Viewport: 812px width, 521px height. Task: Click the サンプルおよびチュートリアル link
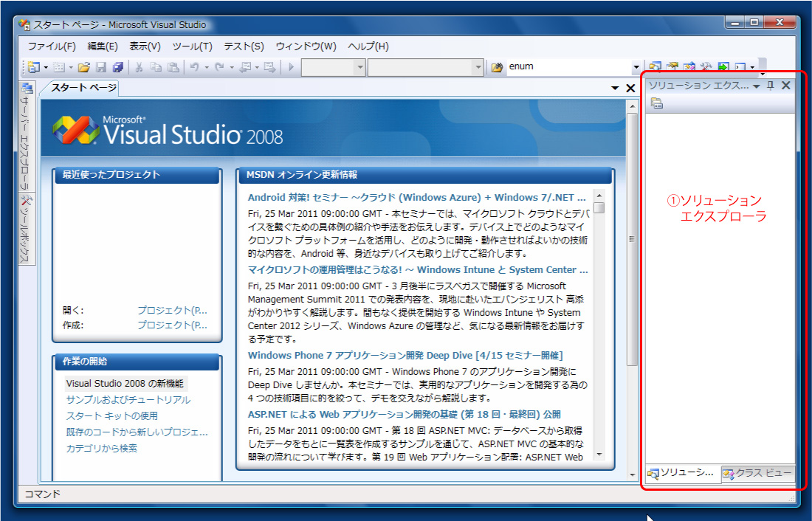(x=128, y=399)
